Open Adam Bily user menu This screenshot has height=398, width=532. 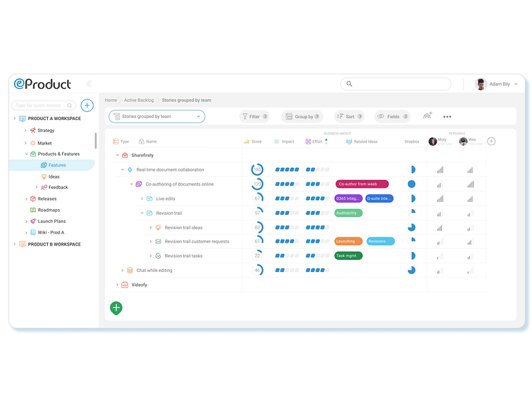(x=496, y=84)
